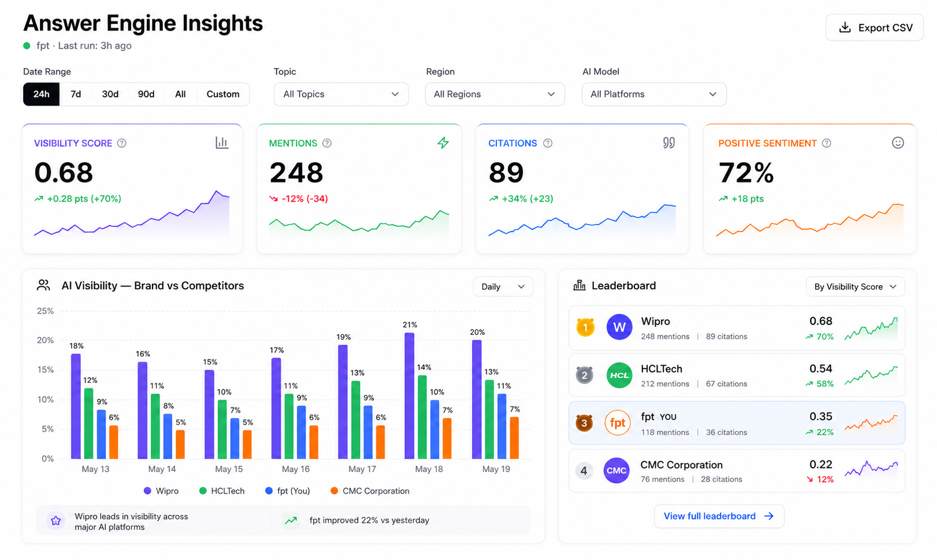Click the silver rank 2 medal
The image size is (937, 560).
tap(585, 375)
